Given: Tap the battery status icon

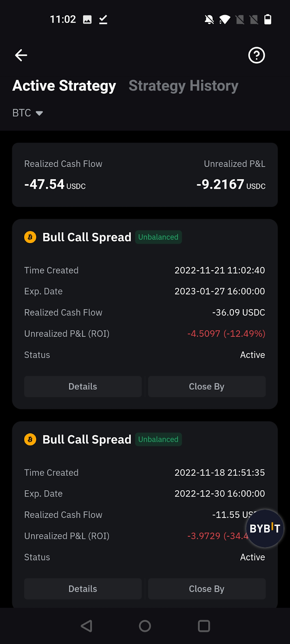Looking at the screenshot, I should click(268, 19).
